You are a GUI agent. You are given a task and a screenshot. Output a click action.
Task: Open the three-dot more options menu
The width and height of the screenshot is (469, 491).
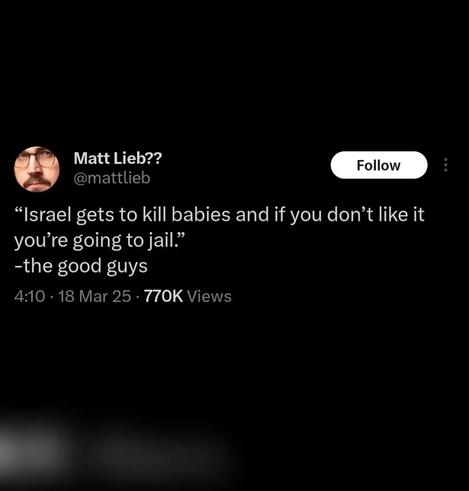[446, 165]
